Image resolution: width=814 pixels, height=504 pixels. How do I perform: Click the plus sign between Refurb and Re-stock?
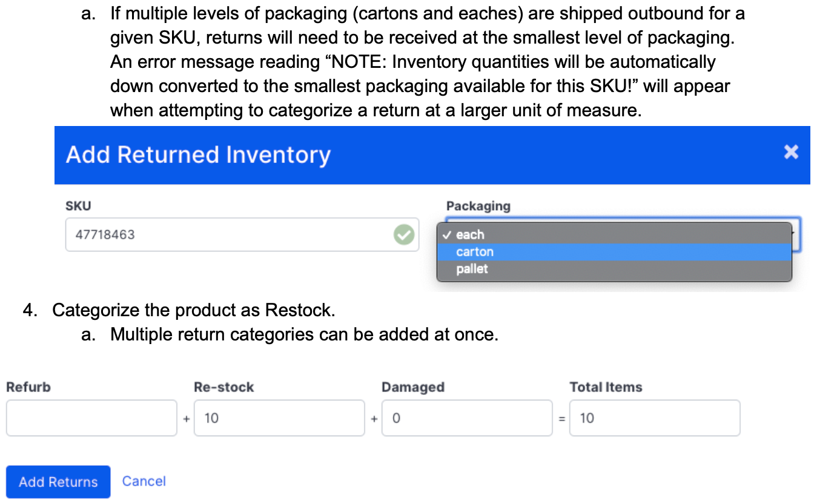click(x=186, y=418)
